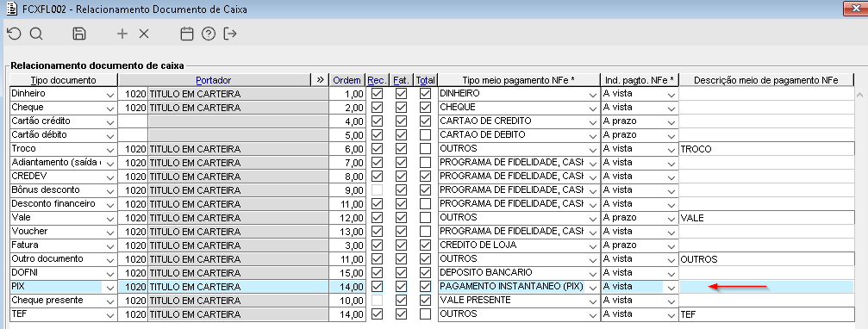Click TITULO EM CARTEIRA in CREDEV row
This screenshot has height=329, width=868.
238,177
